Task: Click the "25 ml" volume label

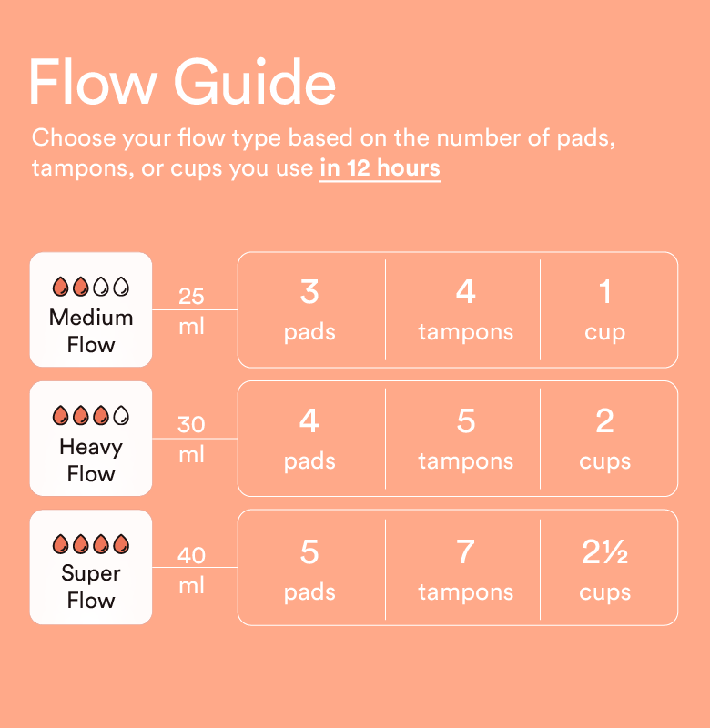Action: pos(191,310)
